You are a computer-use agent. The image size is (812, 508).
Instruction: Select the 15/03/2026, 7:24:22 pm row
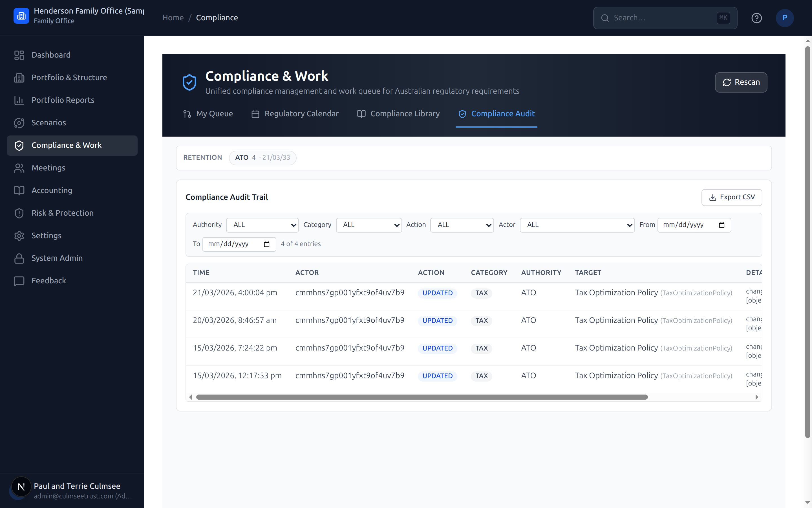click(x=474, y=351)
